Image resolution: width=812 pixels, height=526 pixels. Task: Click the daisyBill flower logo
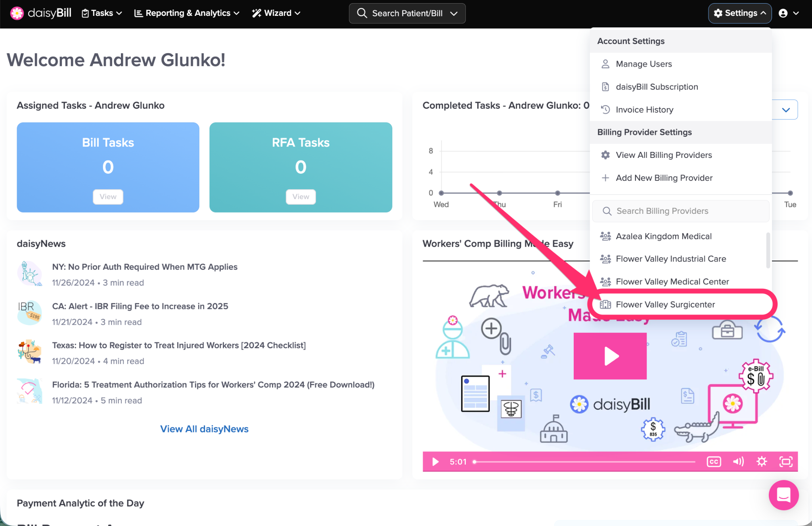click(x=17, y=13)
